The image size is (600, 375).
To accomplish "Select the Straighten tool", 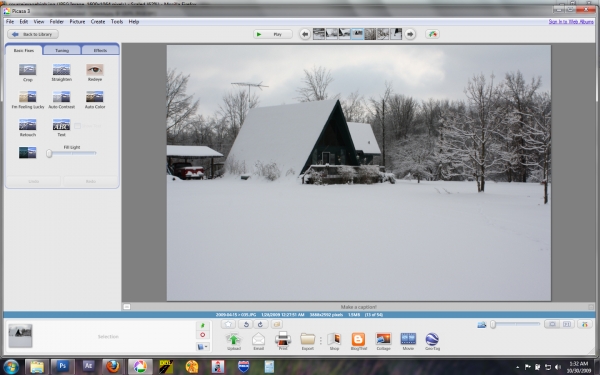I will pos(61,70).
